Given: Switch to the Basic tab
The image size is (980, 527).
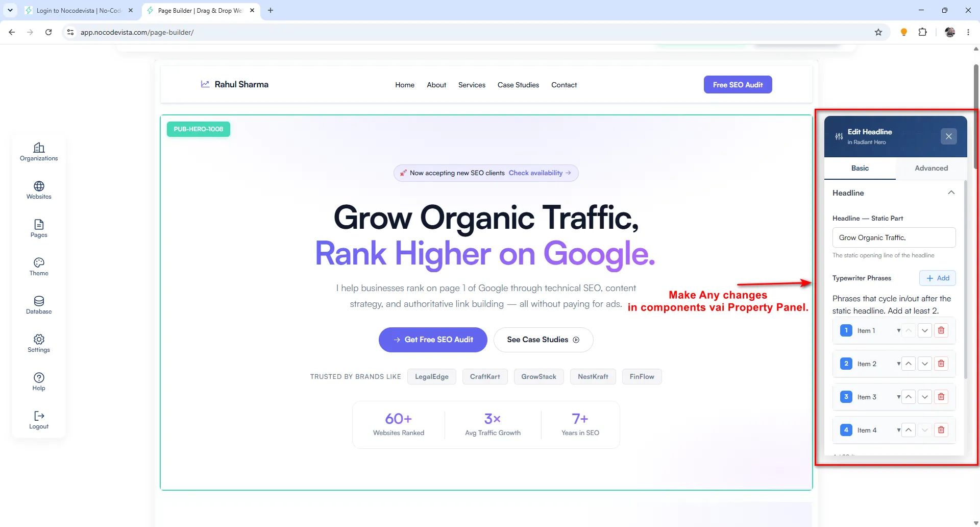Looking at the screenshot, I should [x=860, y=168].
